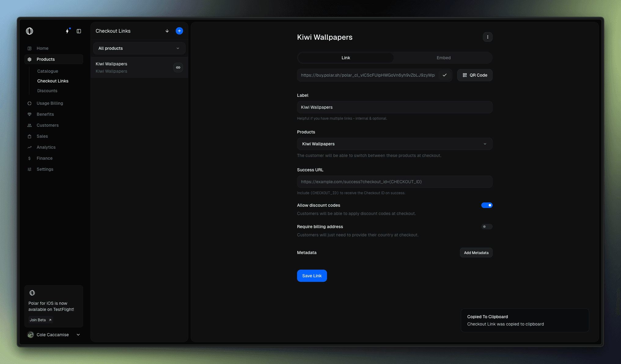This screenshot has width=621, height=364.
Task: Switch to the Link tab
Action: (346, 58)
